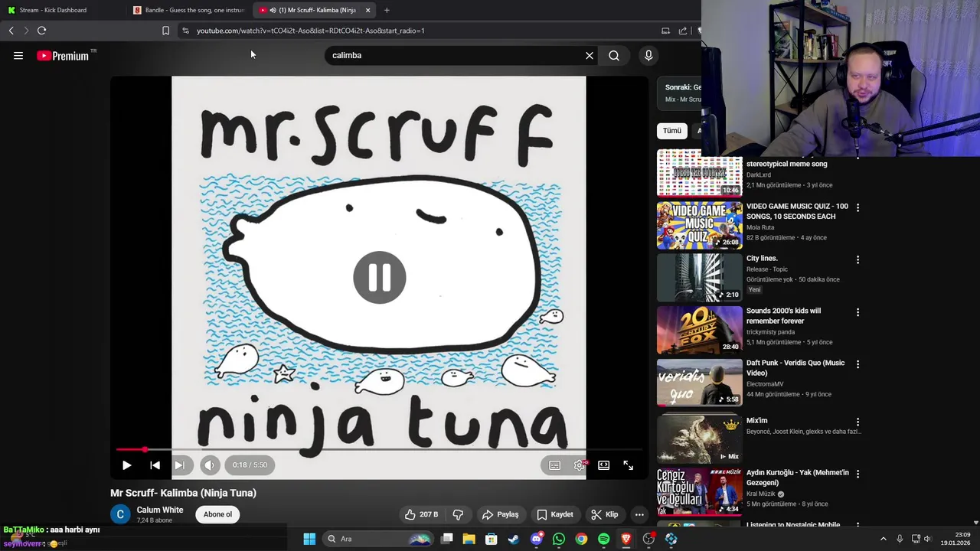Viewport: 980px width, 551px height.
Task: Open VIDEO GAME MUSIC QUIZ thumbnail
Action: [x=700, y=225]
